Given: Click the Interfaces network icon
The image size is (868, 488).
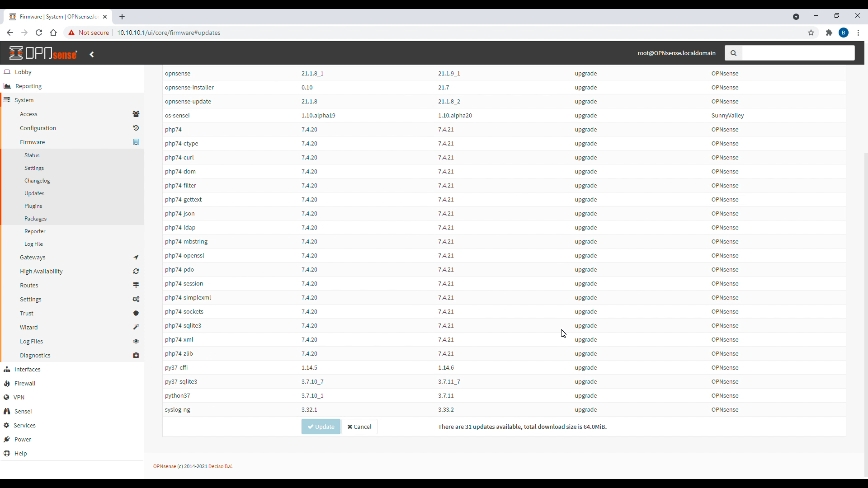Looking at the screenshot, I should click(7, 369).
